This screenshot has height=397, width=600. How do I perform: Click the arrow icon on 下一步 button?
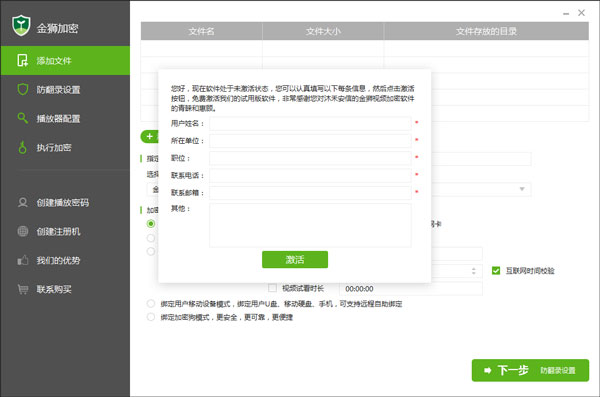point(488,370)
